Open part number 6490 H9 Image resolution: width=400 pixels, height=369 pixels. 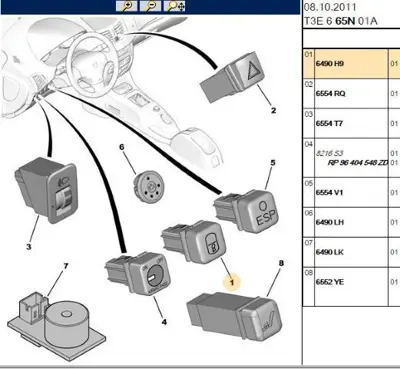330,63
